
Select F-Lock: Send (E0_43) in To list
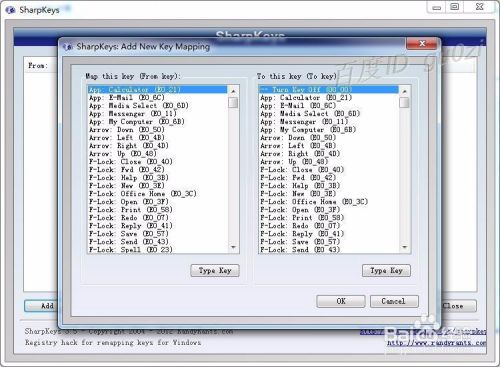[329, 249]
